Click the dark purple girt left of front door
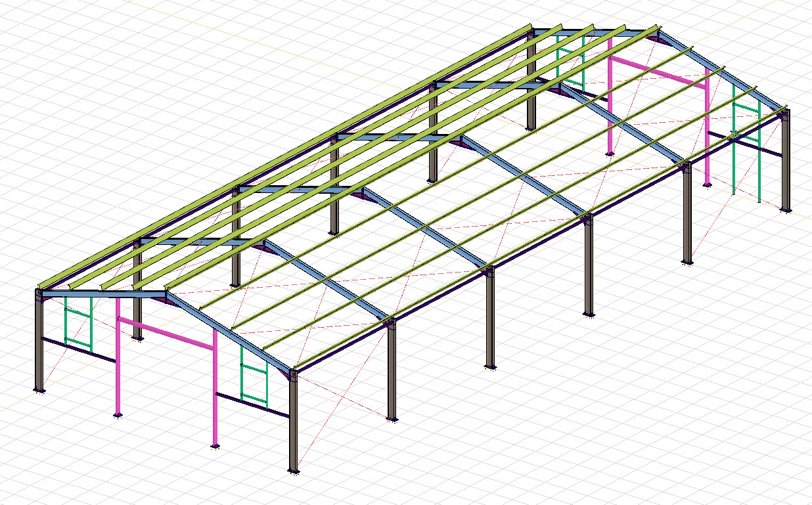Viewport: 812px width, 505px height. tap(79, 349)
